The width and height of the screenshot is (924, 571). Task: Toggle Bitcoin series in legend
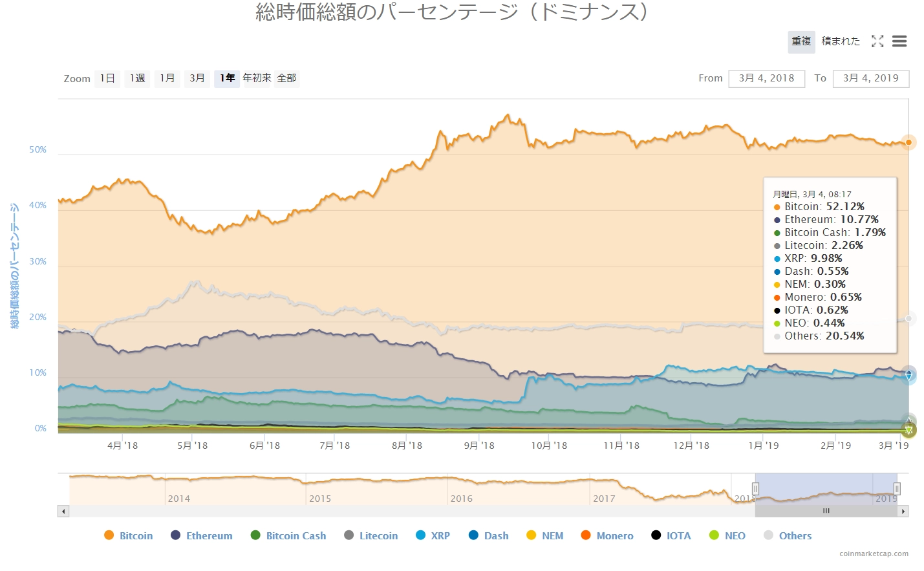click(129, 535)
